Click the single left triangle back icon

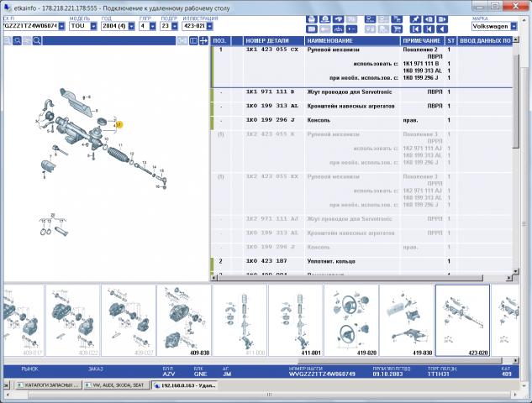442,29
